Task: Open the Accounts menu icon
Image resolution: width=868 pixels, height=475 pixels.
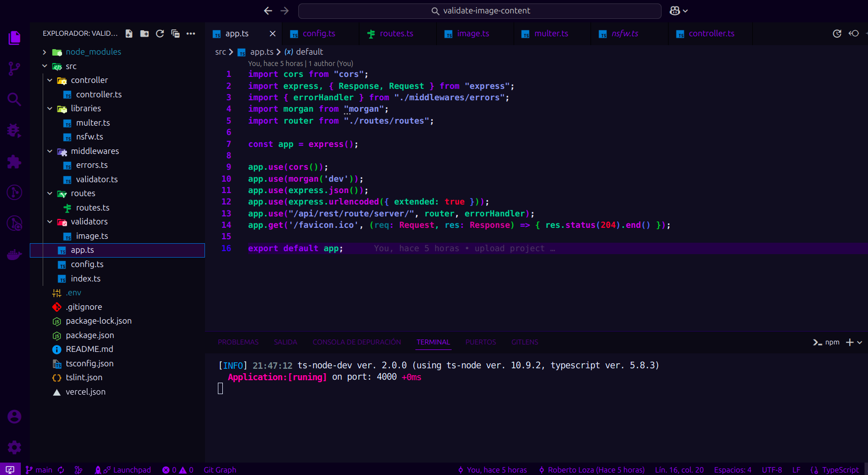Action: (x=14, y=416)
